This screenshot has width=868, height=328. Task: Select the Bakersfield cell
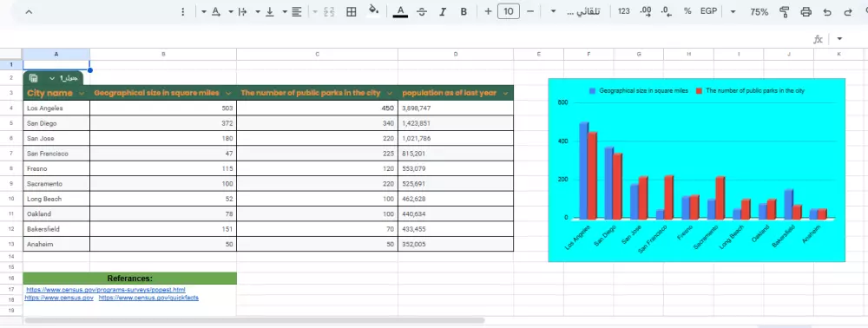coord(56,228)
